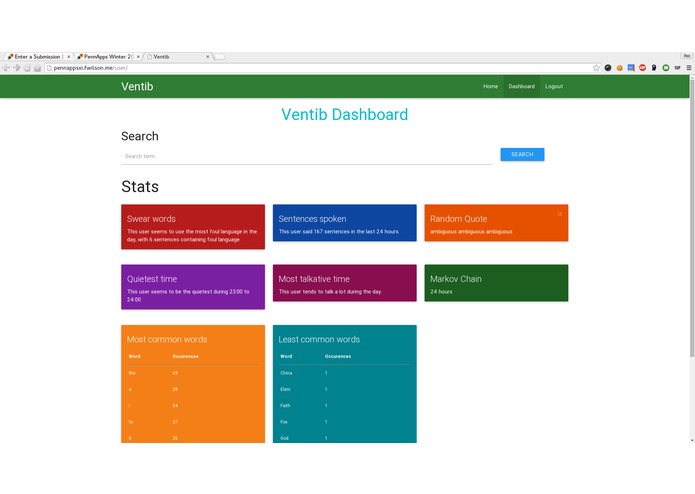Image resolution: width=695 pixels, height=494 pixels.
Task: Click the Faith word entry
Action: pos(285,405)
